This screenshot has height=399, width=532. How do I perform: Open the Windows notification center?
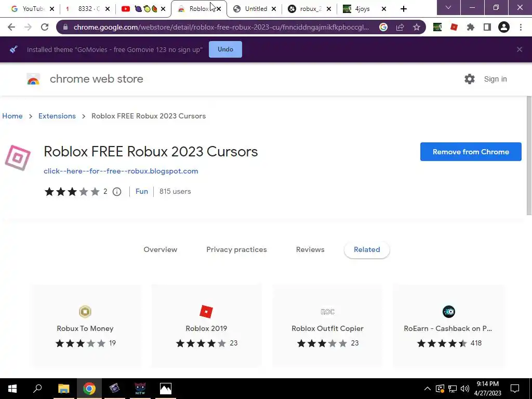515,389
